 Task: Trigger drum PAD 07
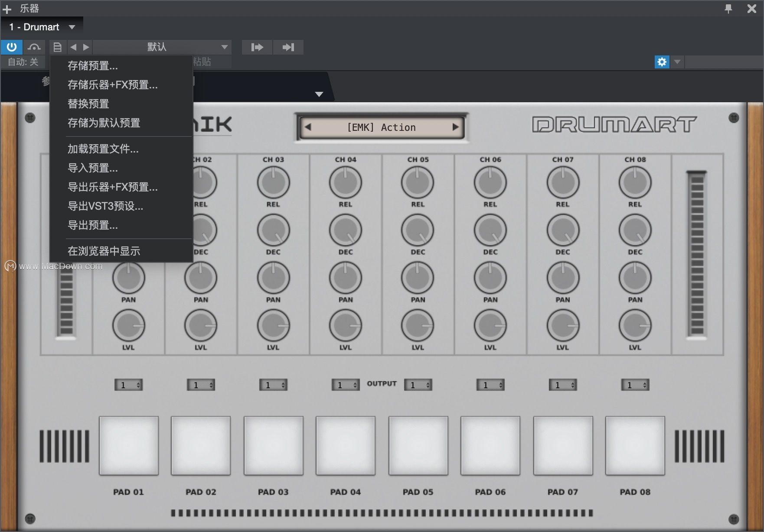pos(563,446)
